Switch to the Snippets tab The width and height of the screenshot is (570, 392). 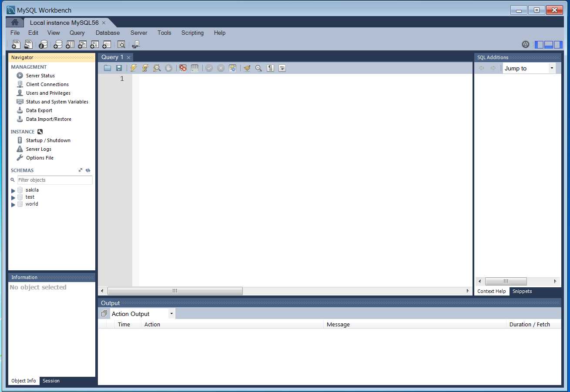tap(522, 291)
